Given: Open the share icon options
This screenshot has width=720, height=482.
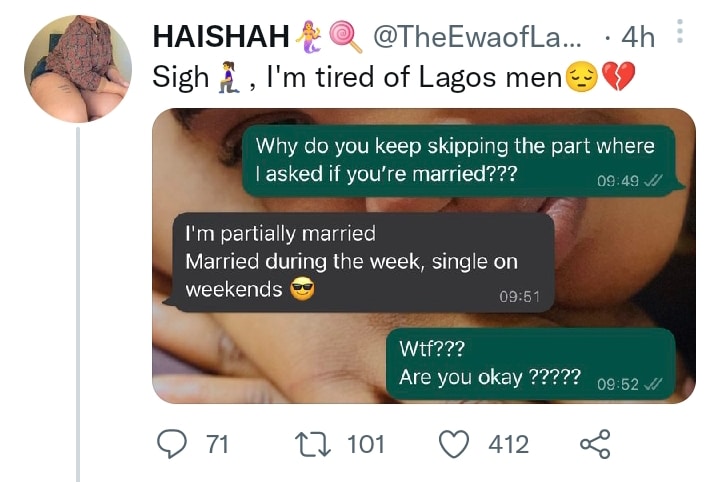Looking at the screenshot, I should coord(594,444).
